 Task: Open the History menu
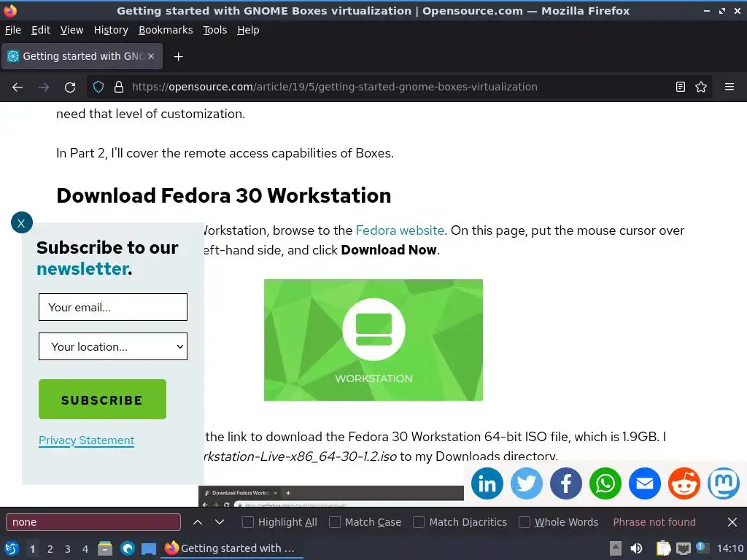[111, 30]
